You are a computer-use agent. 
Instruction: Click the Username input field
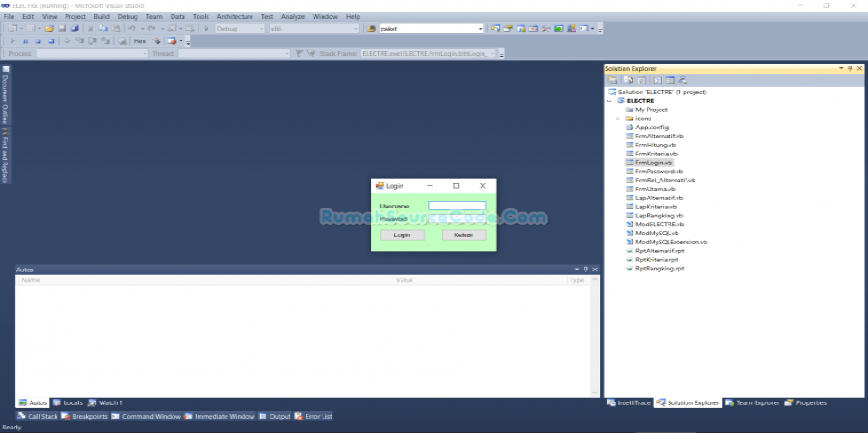click(x=456, y=206)
